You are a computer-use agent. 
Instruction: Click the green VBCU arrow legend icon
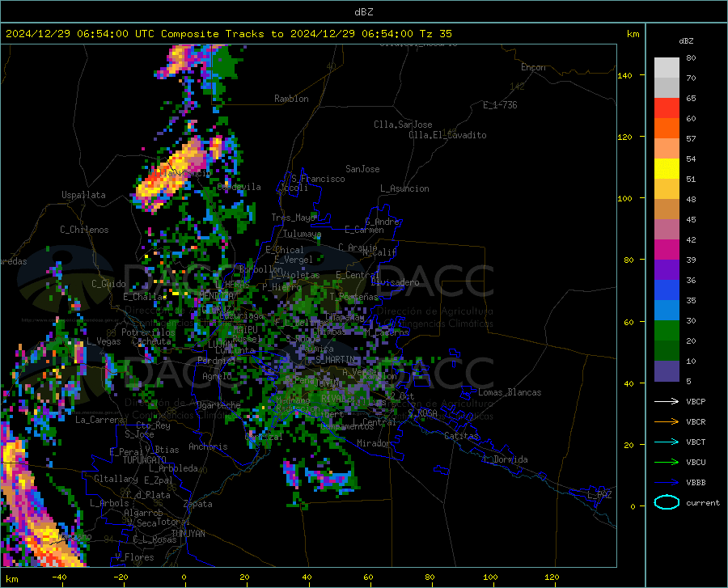(x=667, y=463)
